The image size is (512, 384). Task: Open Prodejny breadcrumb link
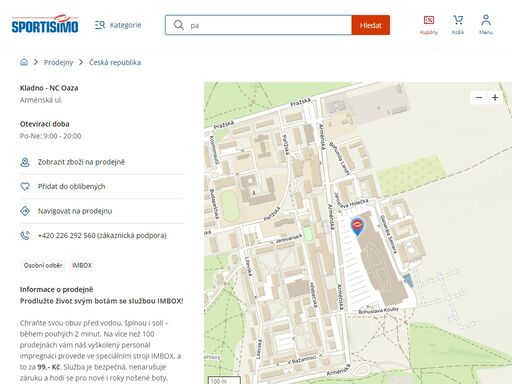(x=58, y=62)
